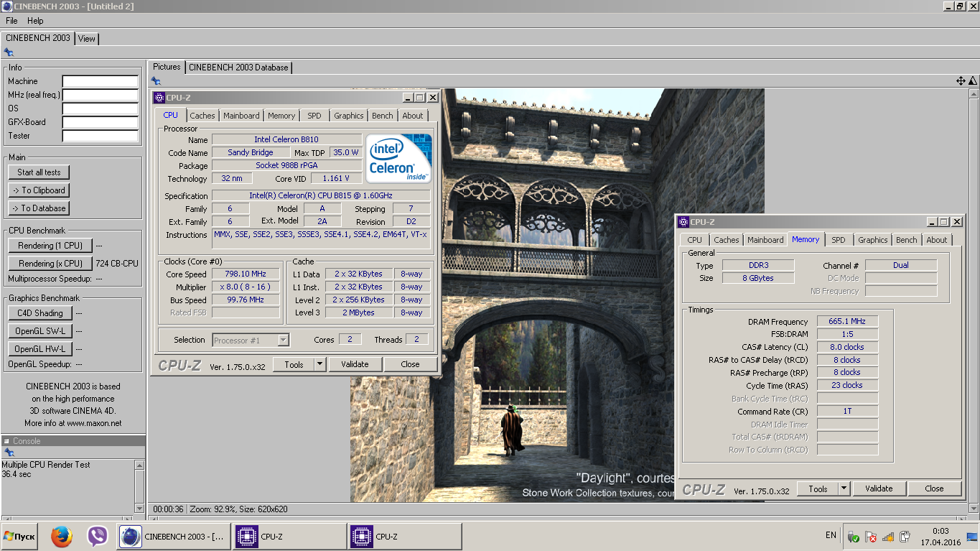Click Tools button in the front CPU-Z window
980x551 pixels.
(294, 365)
